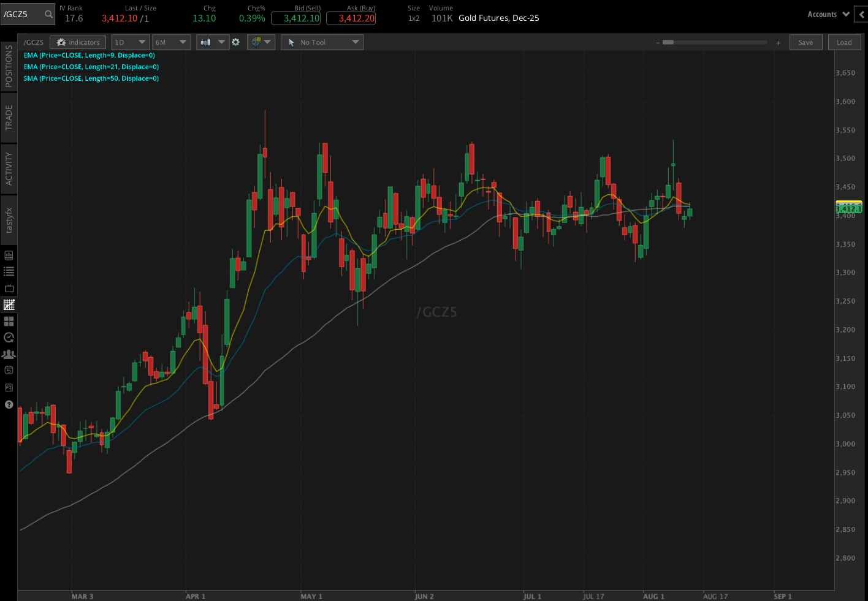Open the people group sidebar icon

click(x=9, y=354)
